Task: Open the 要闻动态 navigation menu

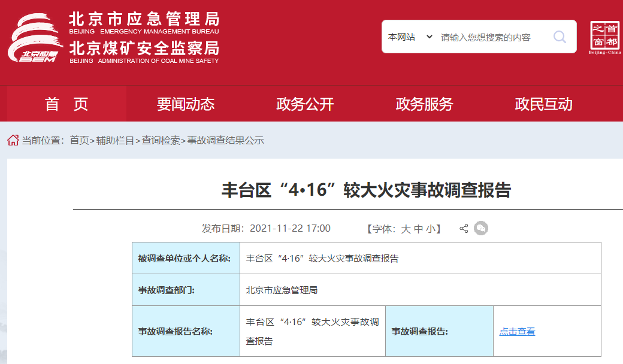Action: [x=186, y=104]
